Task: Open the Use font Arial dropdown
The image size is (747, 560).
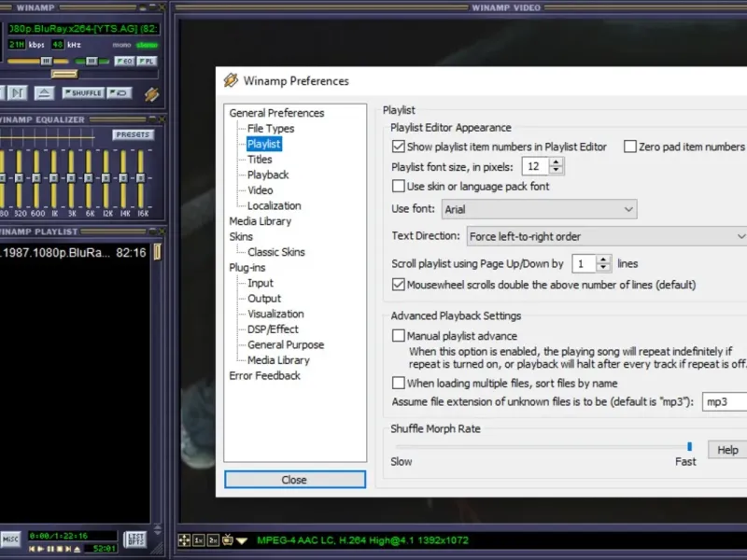Action: click(540, 209)
